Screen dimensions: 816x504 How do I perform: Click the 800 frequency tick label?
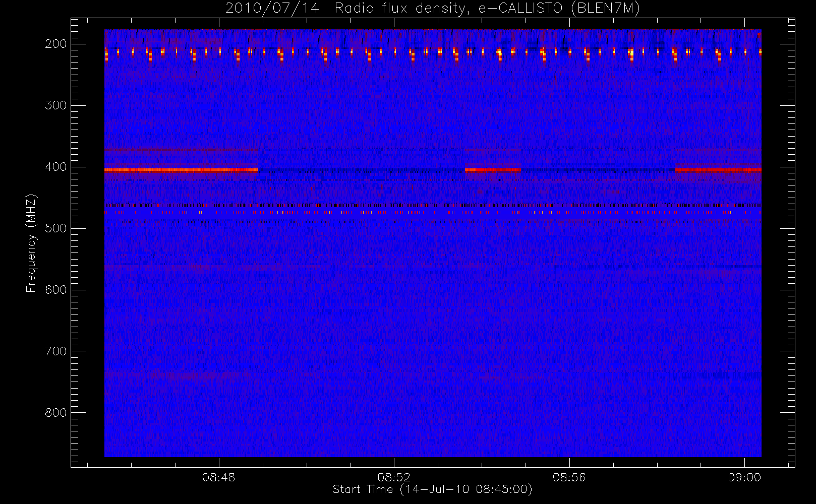(56, 413)
